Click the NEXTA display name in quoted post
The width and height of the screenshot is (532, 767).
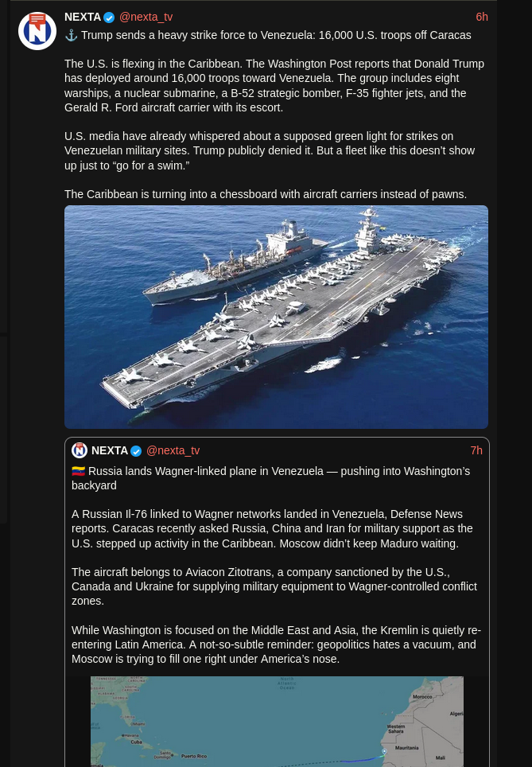[110, 450]
